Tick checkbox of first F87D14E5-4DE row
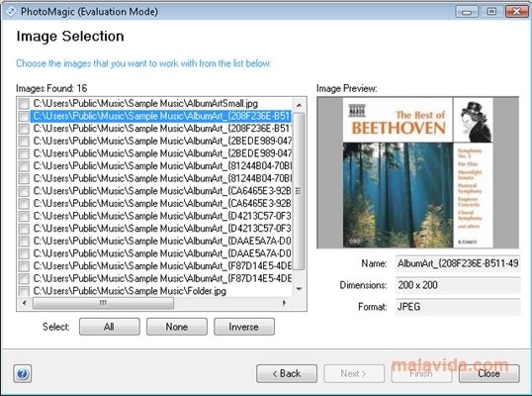This screenshot has height=396, width=532. (x=24, y=266)
